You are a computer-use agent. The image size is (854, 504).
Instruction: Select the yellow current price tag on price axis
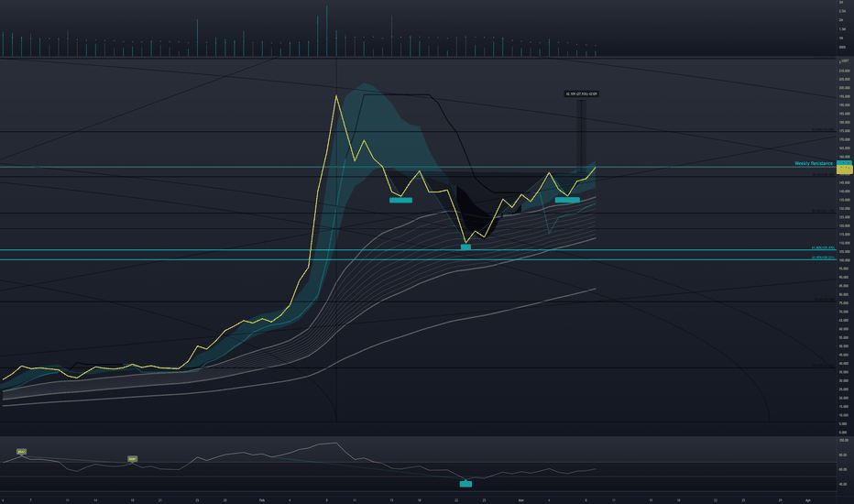(x=844, y=170)
